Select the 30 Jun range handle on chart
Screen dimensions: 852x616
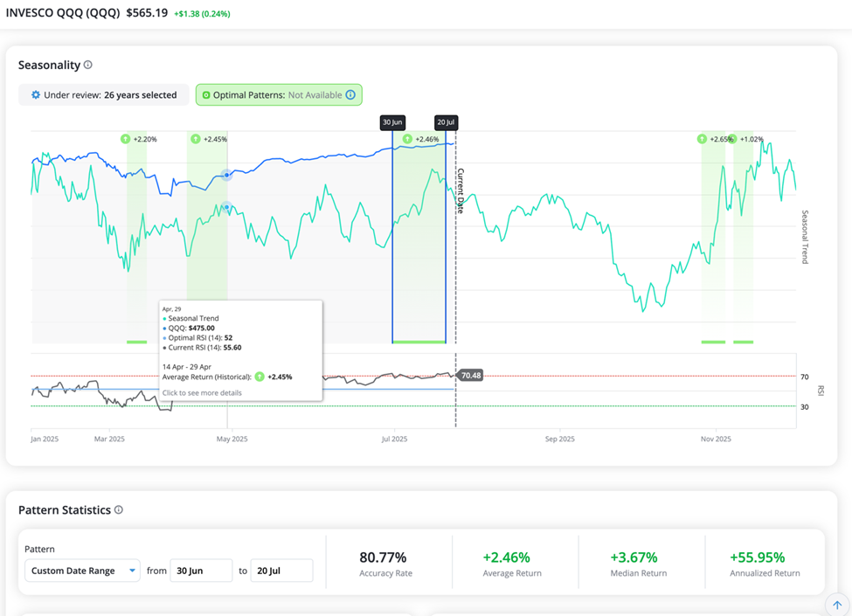click(392, 122)
